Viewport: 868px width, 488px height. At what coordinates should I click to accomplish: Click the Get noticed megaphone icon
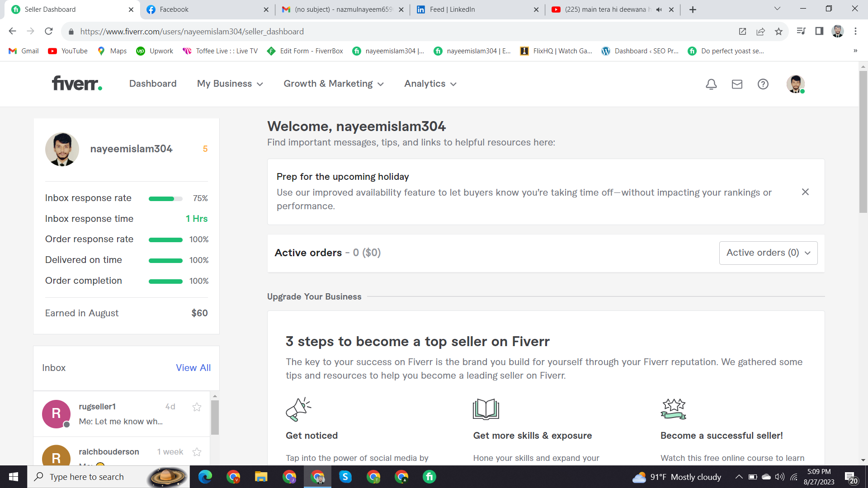tap(298, 409)
